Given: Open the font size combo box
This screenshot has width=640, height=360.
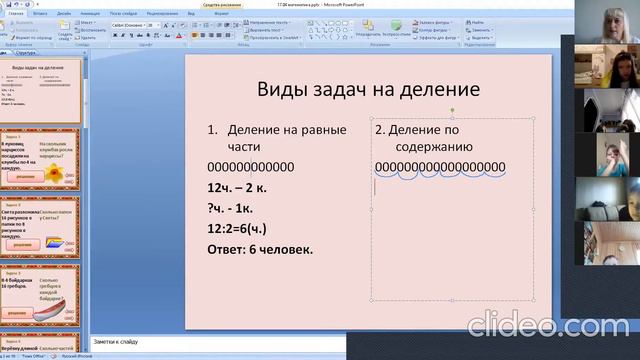Looking at the screenshot, I should [153, 25].
